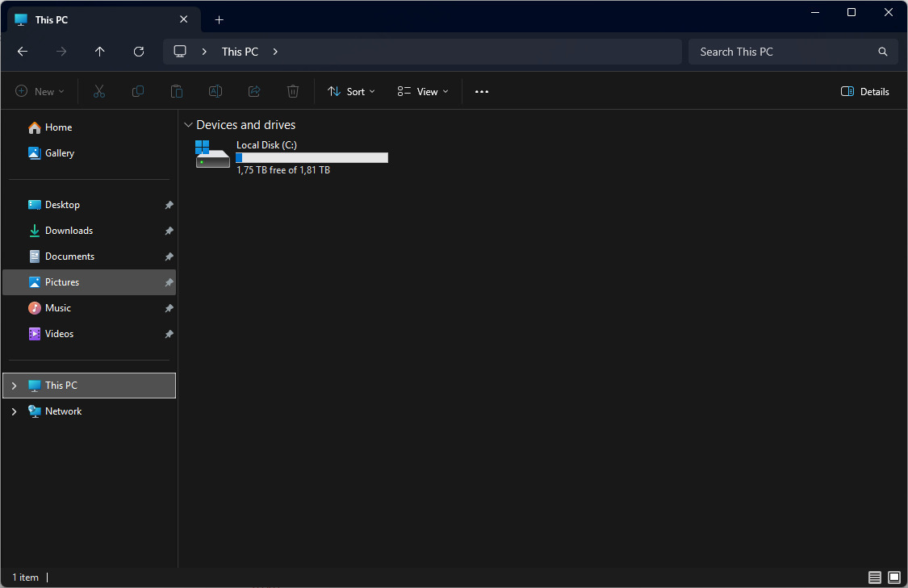Open Home in the sidebar

coord(89,127)
